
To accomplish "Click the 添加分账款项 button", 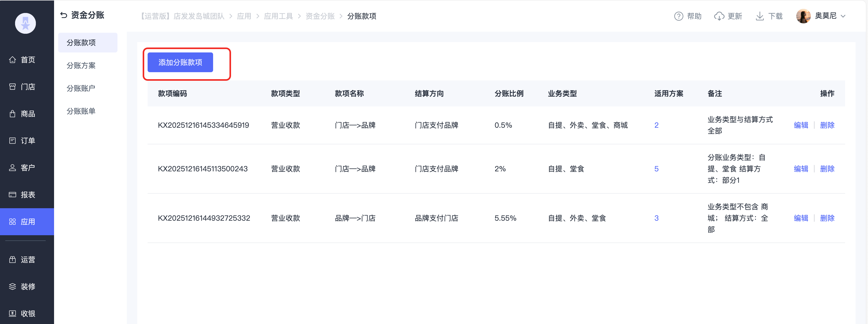I will 180,62.
